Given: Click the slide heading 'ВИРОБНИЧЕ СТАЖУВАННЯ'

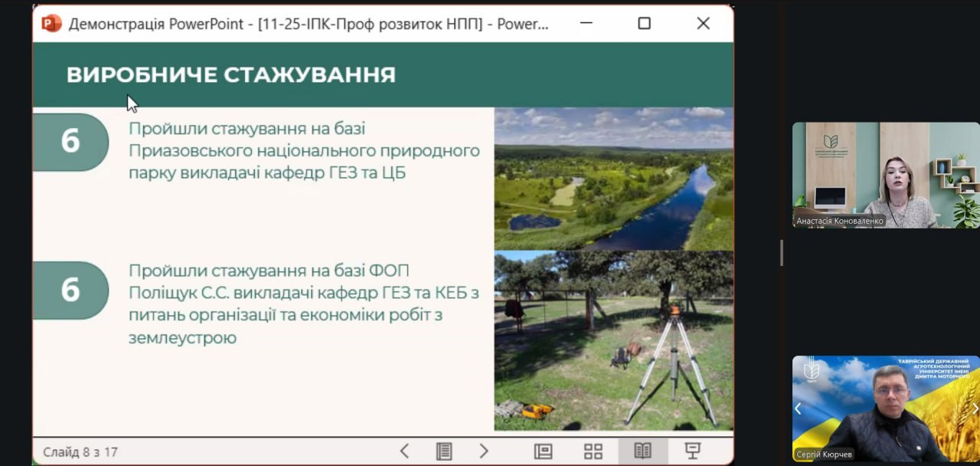Looking at the screenshot, I should coord(231,74).
